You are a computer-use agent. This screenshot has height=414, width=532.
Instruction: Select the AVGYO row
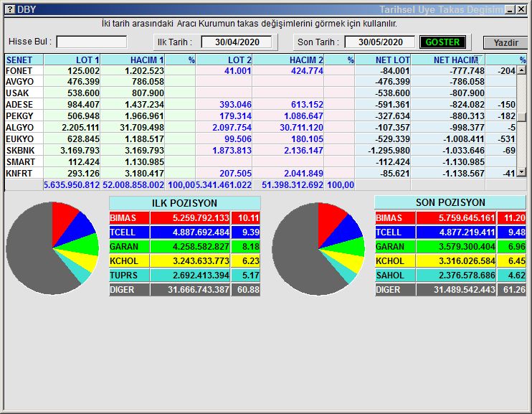(260, 82)
